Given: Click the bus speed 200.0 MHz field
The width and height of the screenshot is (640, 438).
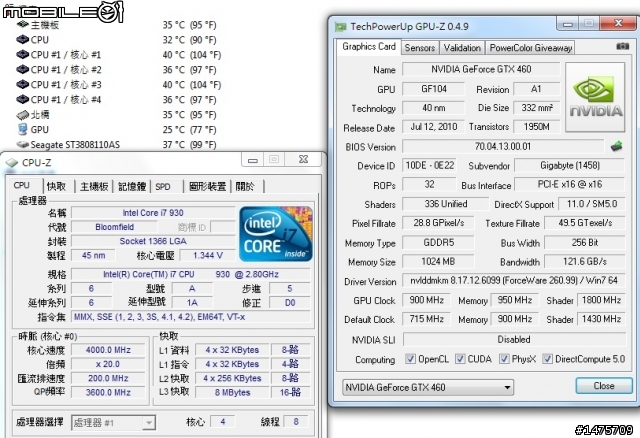Looking at the screenshot, I should 108,378.
